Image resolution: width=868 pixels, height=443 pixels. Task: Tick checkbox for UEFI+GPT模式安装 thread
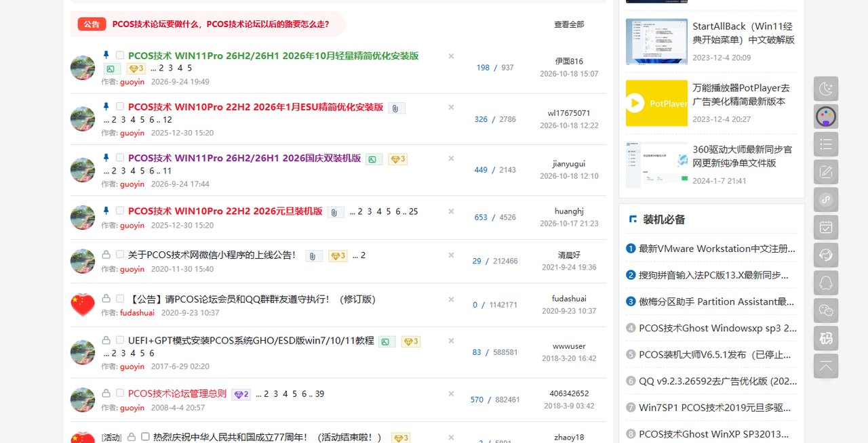tap(120, 340)
